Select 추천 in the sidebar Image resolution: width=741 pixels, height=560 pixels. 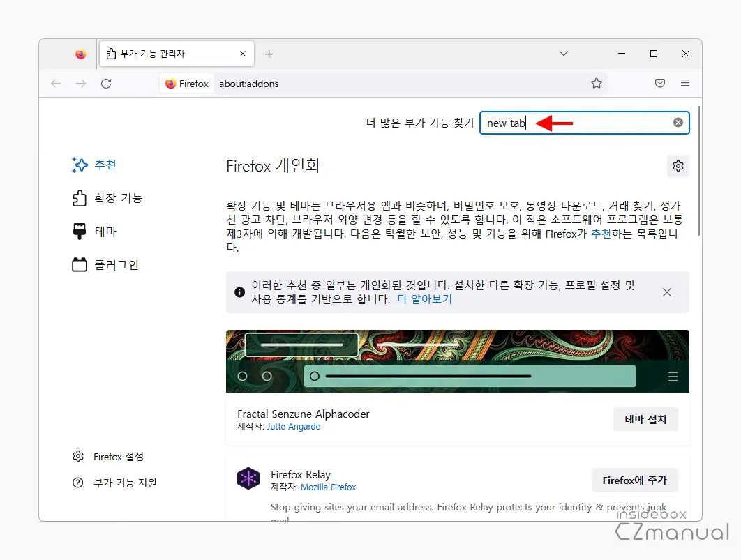tap(94, 165)
